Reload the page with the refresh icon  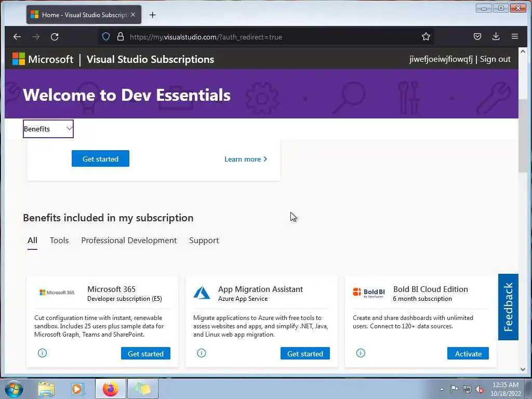pos(55,37)
